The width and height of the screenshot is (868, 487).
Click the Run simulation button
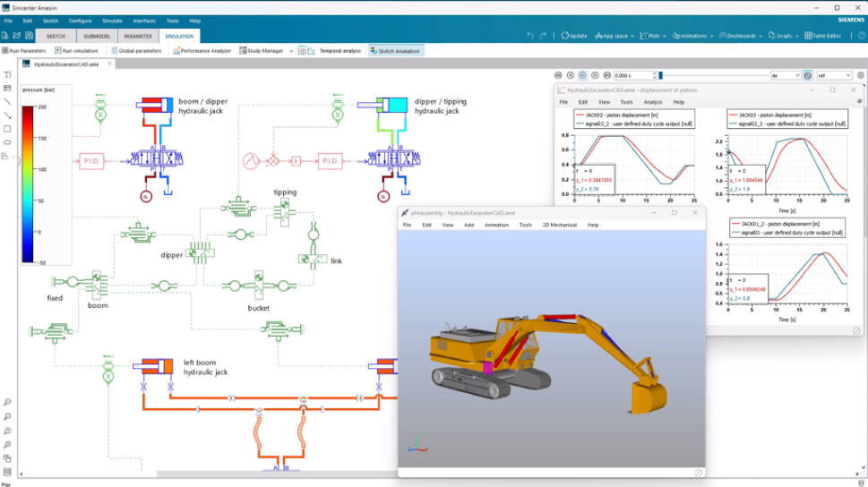click(76, 51)
